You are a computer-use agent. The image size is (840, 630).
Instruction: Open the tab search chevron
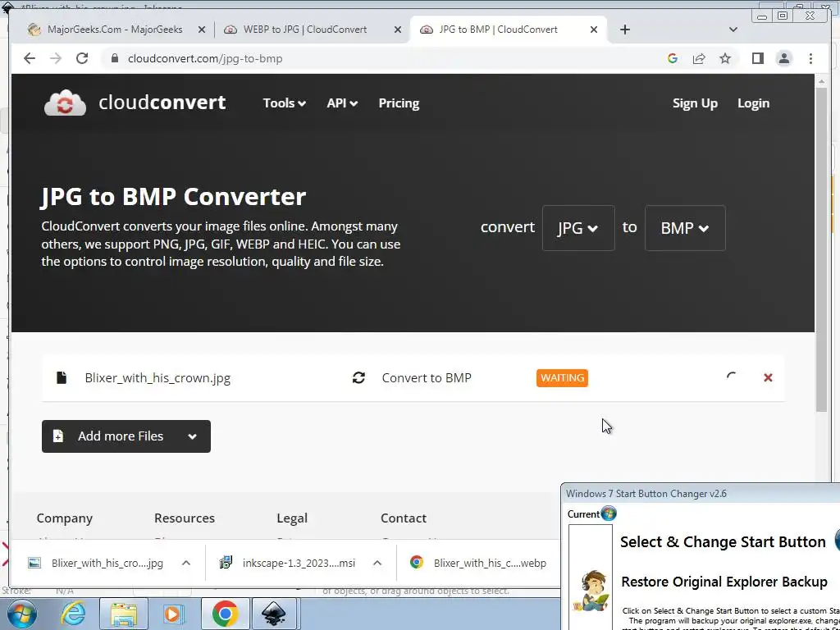[733, 30]
